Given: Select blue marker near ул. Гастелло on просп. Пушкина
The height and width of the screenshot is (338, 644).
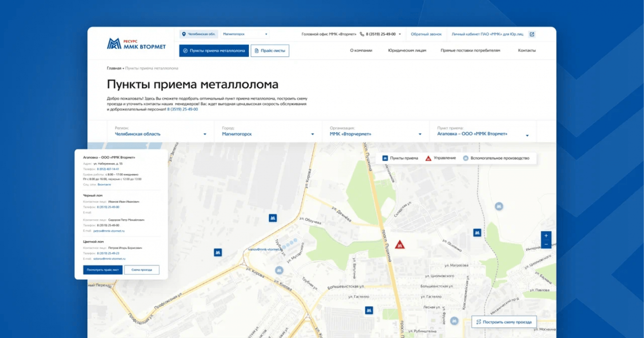Looking at the screenshot, I should [369, 311].
